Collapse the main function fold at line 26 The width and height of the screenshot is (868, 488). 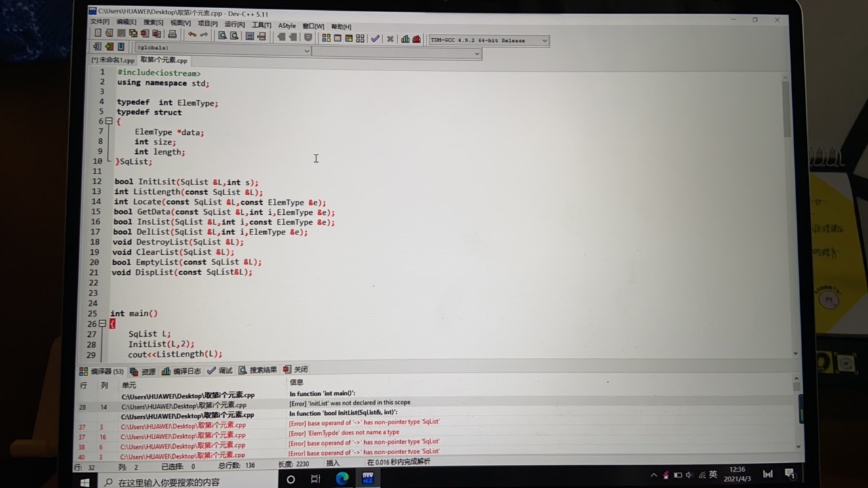coord(102,324)
